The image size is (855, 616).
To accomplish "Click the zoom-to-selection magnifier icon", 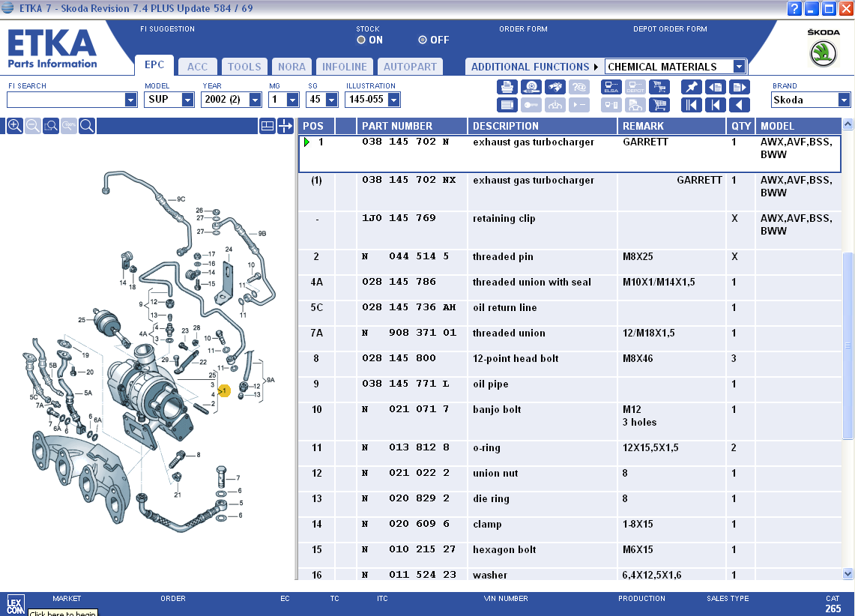I will click(x=51, y=126).
